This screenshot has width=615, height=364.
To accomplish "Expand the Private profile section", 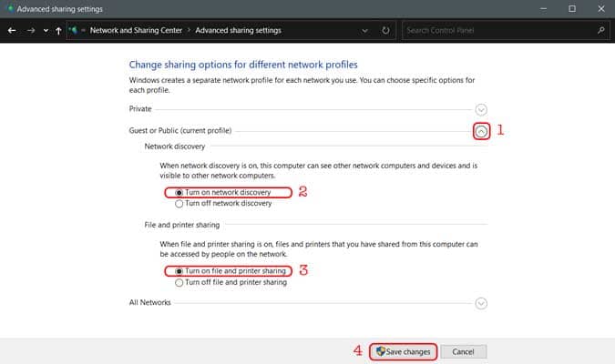I will pyautogui.click(x=482, y=109).
